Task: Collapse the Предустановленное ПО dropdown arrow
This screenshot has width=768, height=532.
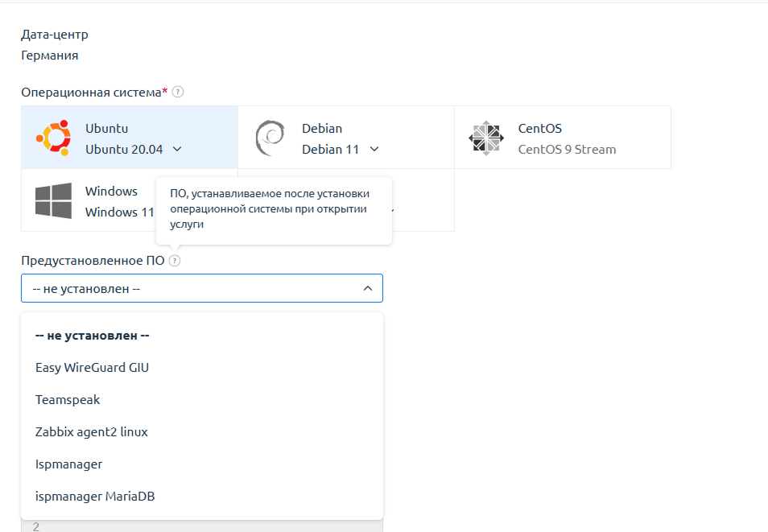Action: point(368,288)
